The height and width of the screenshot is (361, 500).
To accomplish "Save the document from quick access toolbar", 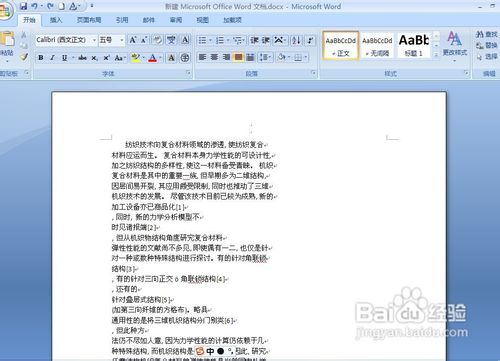I will [23, 6].
